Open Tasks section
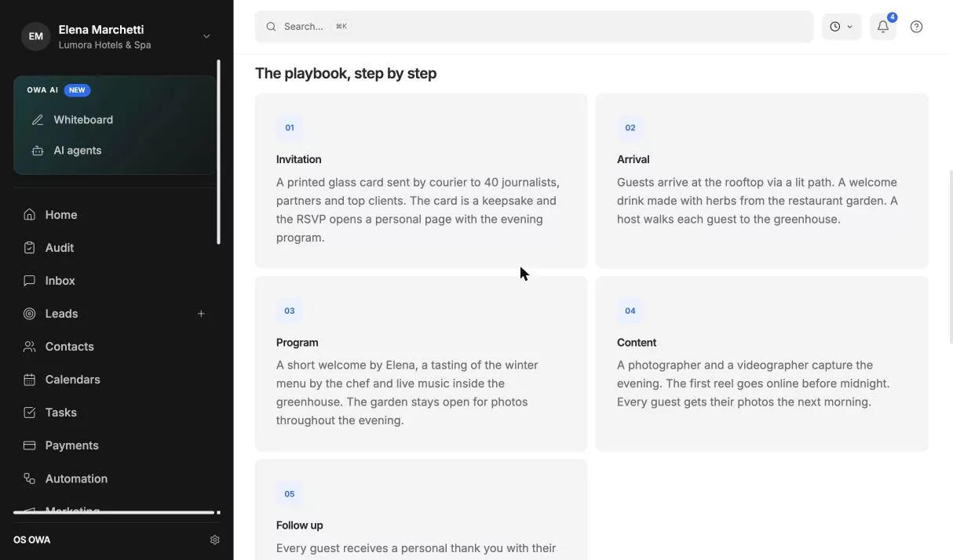Screen dimensions: 953x560 61,413
